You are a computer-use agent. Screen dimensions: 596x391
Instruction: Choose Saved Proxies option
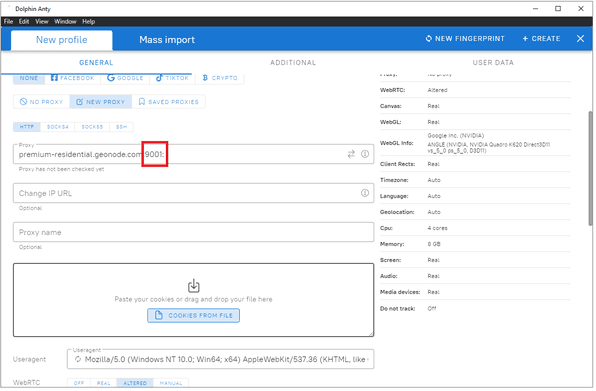tap(169, 102)
